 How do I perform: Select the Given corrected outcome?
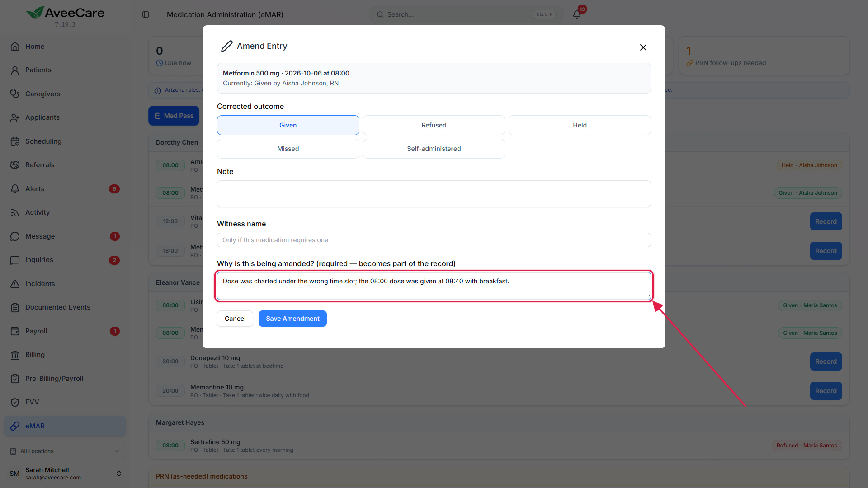[x=288, y=125]
